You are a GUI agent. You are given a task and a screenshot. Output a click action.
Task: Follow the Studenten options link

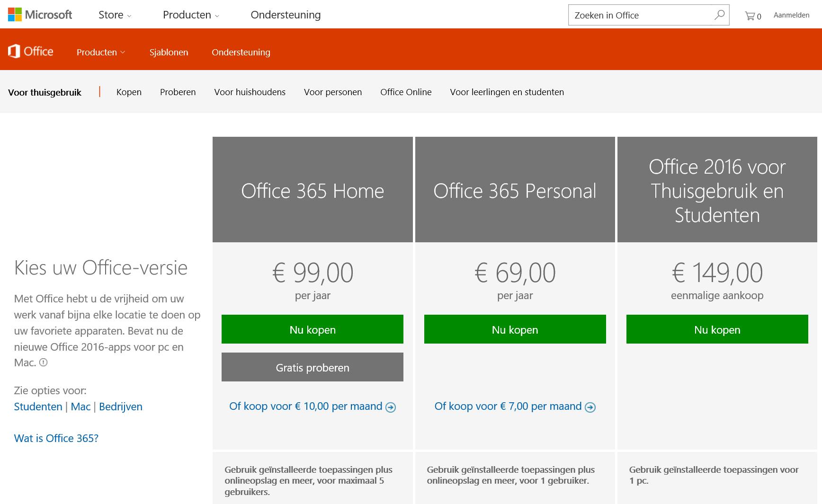(38, 407)
